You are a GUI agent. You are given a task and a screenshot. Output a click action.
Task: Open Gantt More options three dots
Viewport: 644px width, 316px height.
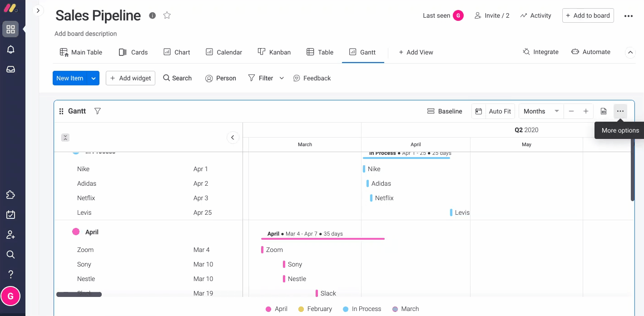[x=620, y=111]
